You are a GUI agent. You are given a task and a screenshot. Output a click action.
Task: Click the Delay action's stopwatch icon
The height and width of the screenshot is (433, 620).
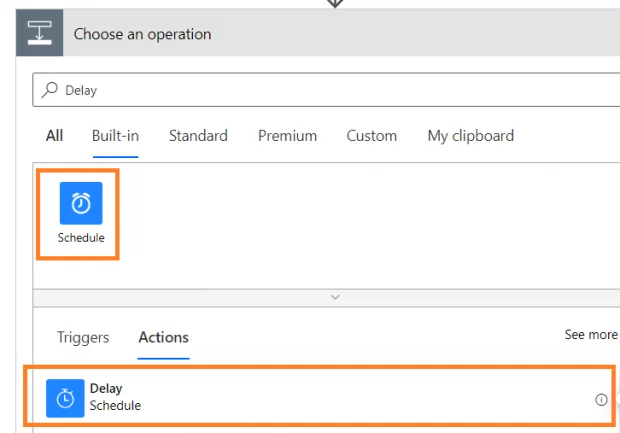click(65, 398)
